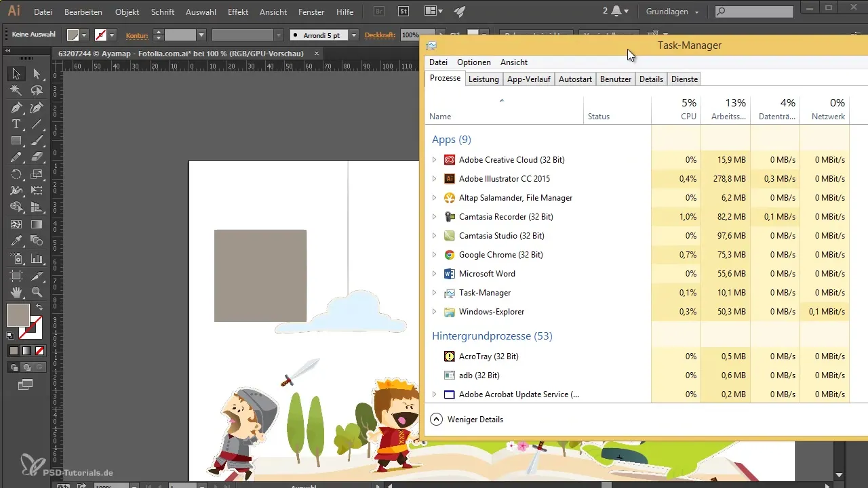Open stroke color dropdown in control bar
Screen dimensions: 868x488
(112, 35)
